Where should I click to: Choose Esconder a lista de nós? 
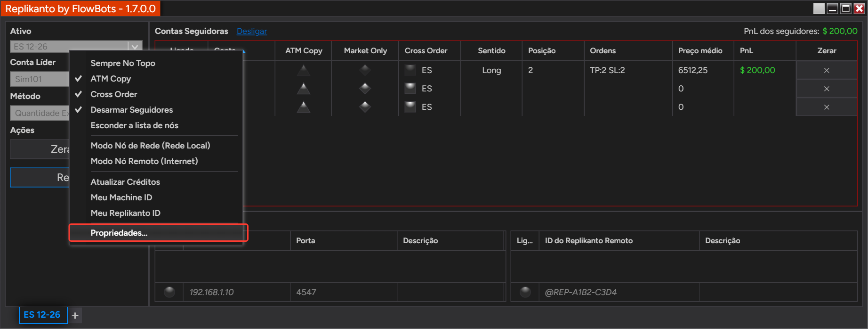point(156,125)
